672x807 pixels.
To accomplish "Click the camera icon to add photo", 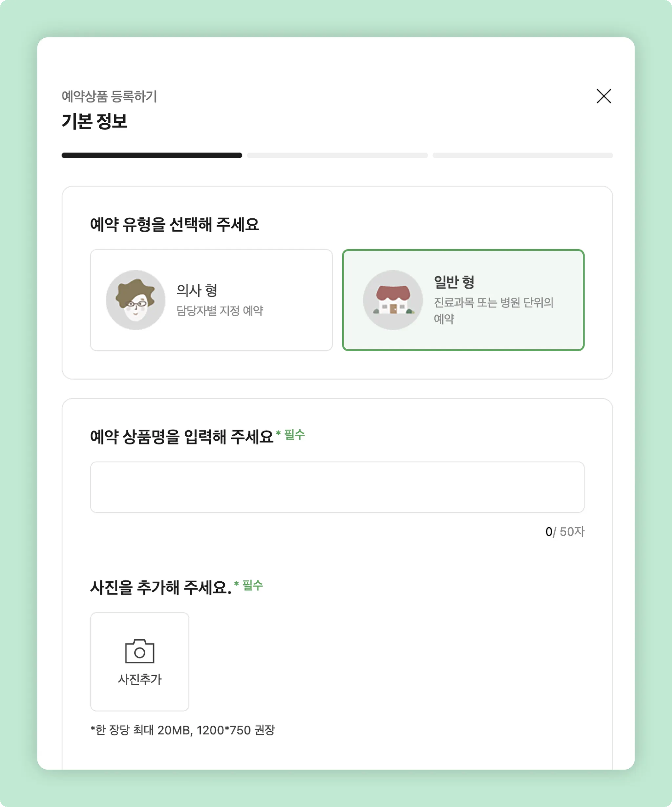I will (139, 651).
